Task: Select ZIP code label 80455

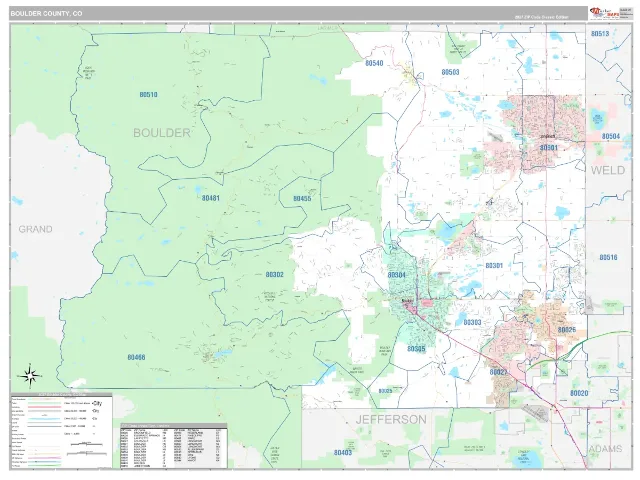Action: tap(302, 199)
